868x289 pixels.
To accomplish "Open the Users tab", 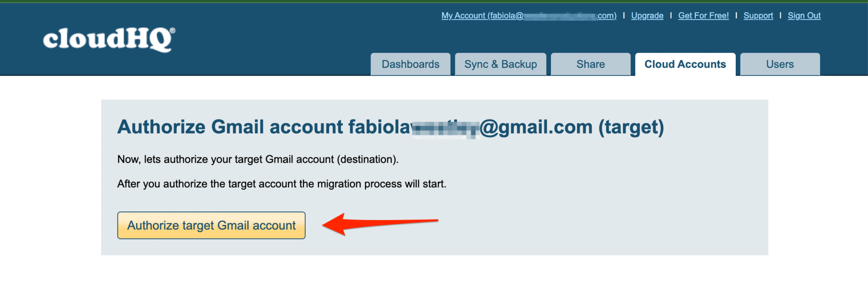I will [x=780, y=64].
